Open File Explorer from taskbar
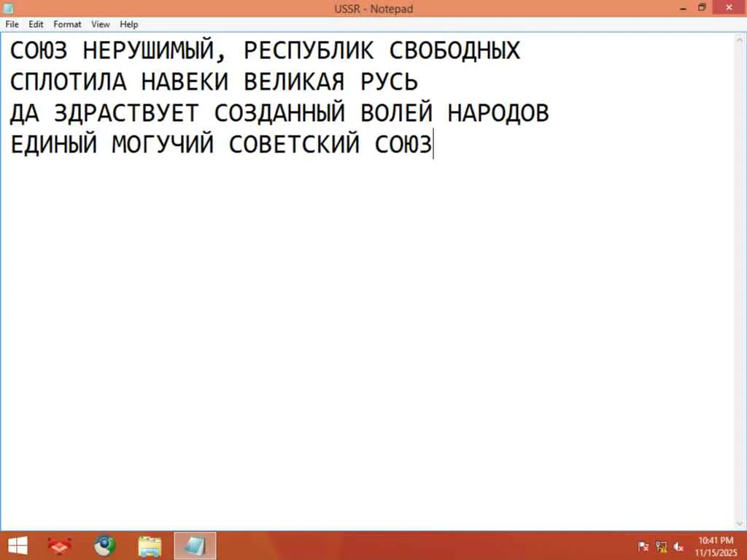 coord(150,546)
